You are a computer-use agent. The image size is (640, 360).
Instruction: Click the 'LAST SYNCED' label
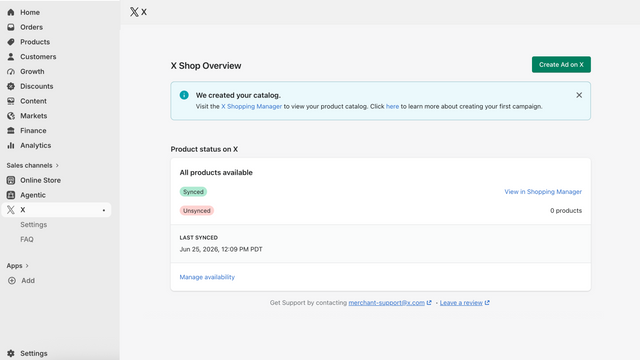coord(199,238)
